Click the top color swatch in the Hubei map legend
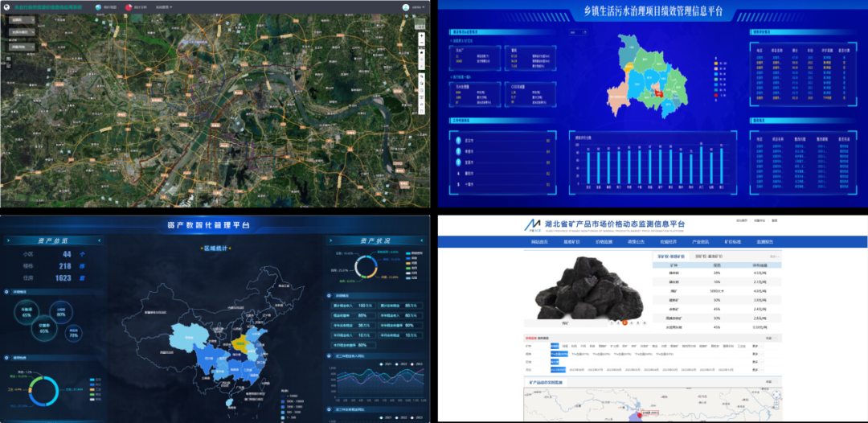The image size is (868, 423). pos(714,62)
